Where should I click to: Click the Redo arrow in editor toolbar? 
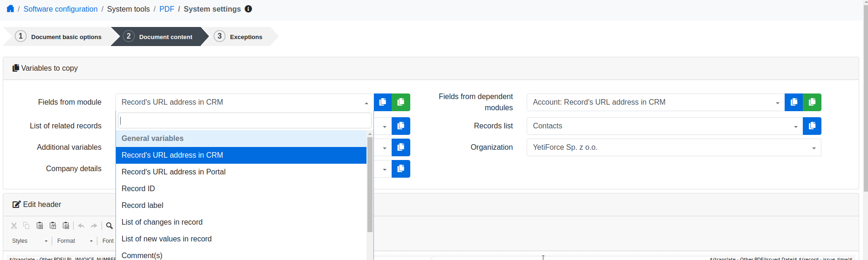click(94, 226)
